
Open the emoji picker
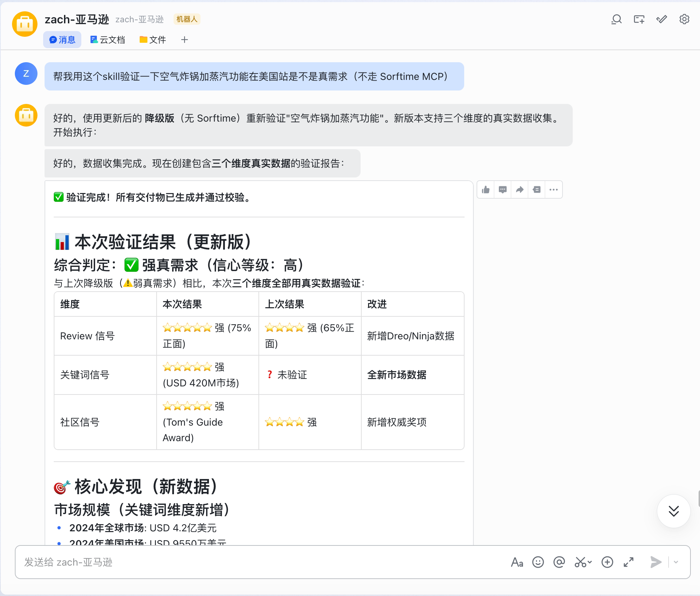538,562
